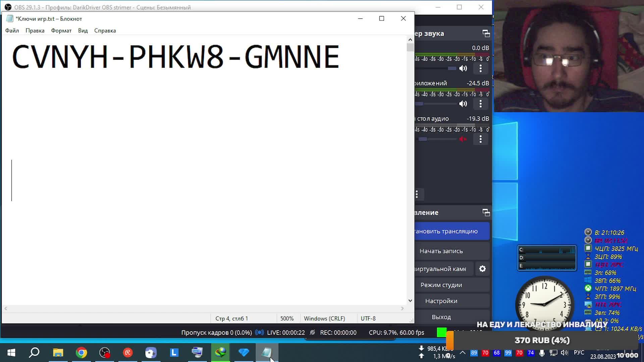Undock the controls panel
This screenshot has width=644, height=362.
point(486,212)
